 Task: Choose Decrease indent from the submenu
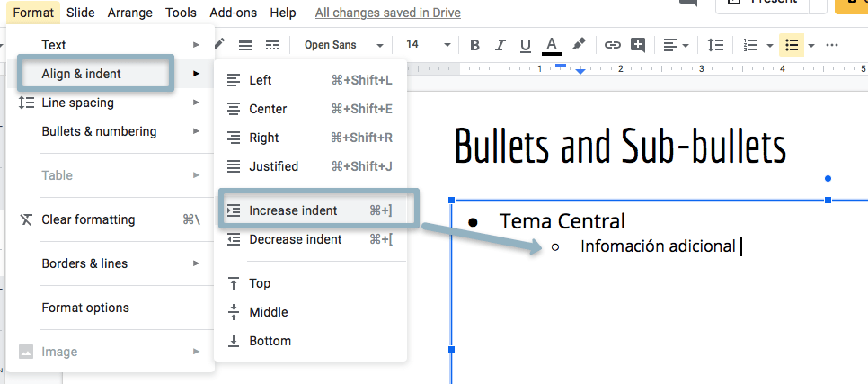click(295, 239)
